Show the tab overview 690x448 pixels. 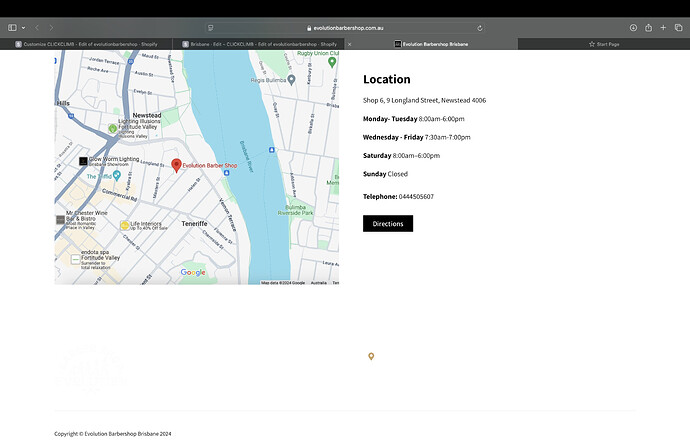679,28
